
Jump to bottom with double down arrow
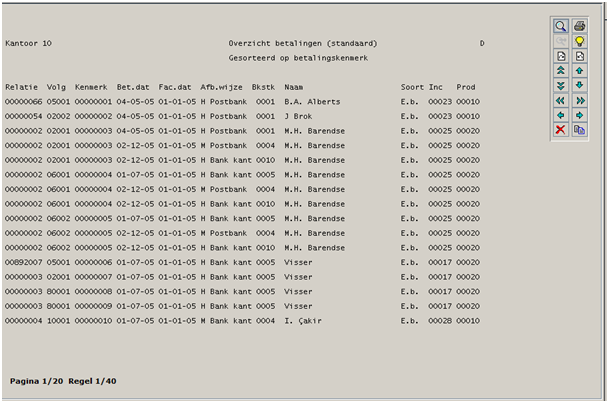coord(561,86)
